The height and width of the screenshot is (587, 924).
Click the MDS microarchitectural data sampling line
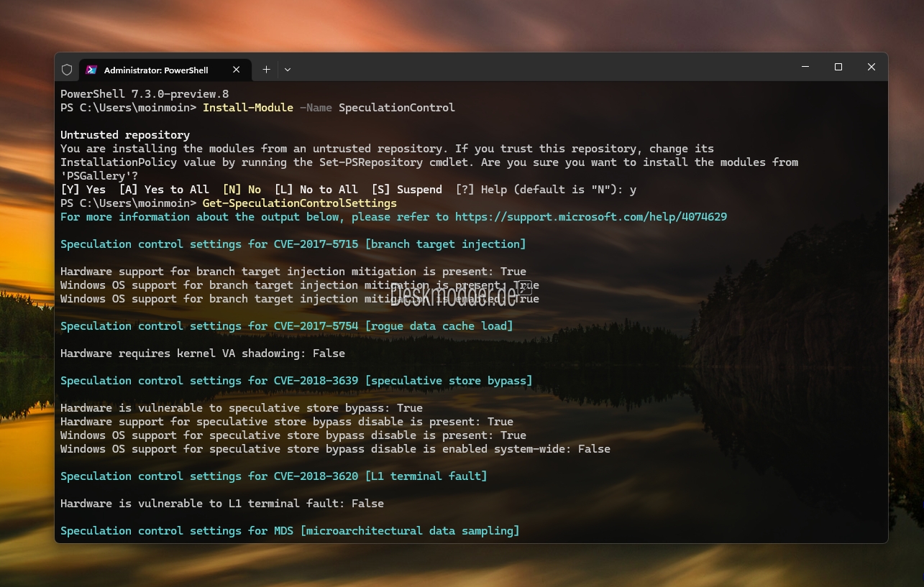pos(290,531)
